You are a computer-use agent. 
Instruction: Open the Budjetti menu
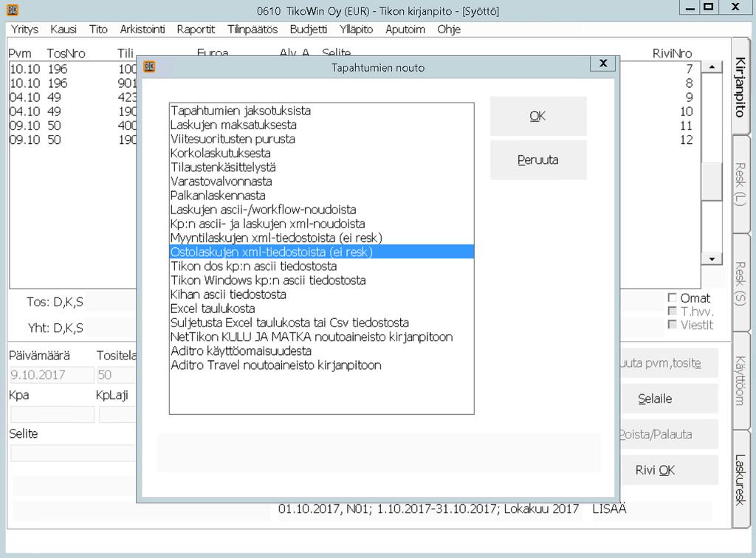tap(309, 30)
